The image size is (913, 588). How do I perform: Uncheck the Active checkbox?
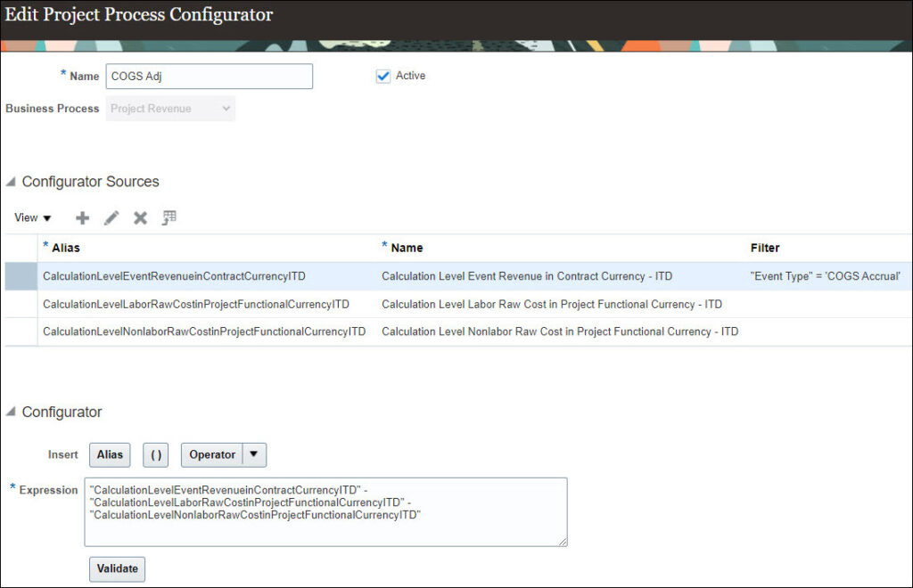coord(383,77)
